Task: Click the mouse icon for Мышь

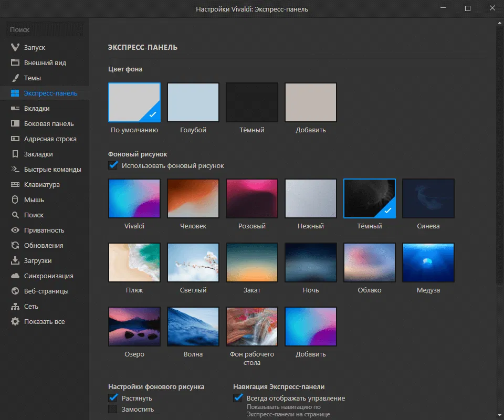Action: pos(15,200)
